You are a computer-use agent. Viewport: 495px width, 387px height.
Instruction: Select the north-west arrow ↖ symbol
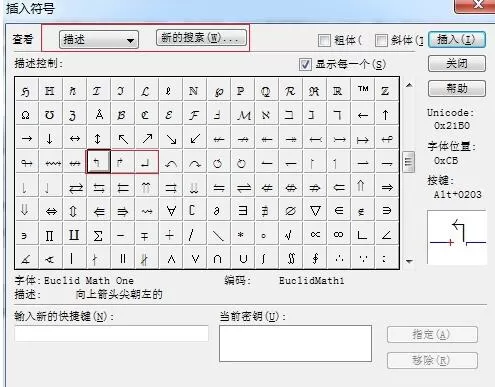(x=123, y=138)
